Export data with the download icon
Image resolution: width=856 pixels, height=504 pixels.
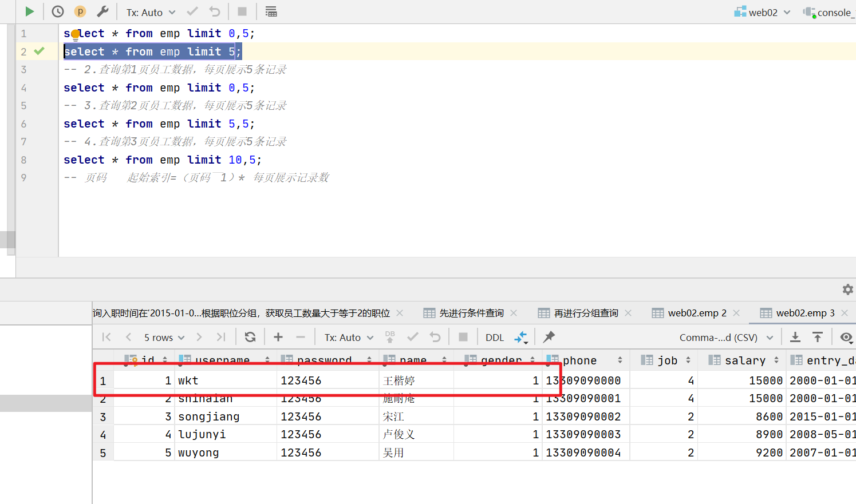795,337
